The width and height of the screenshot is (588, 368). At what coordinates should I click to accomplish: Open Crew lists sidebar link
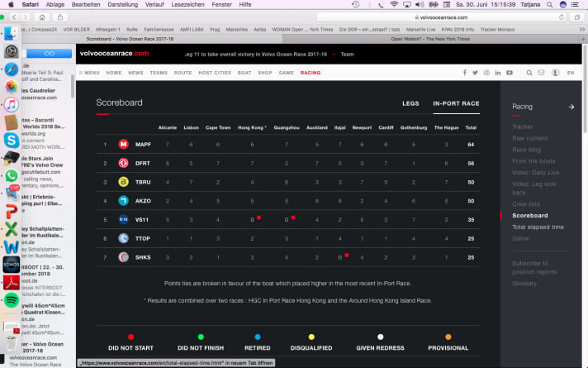(x=526, y=204)
